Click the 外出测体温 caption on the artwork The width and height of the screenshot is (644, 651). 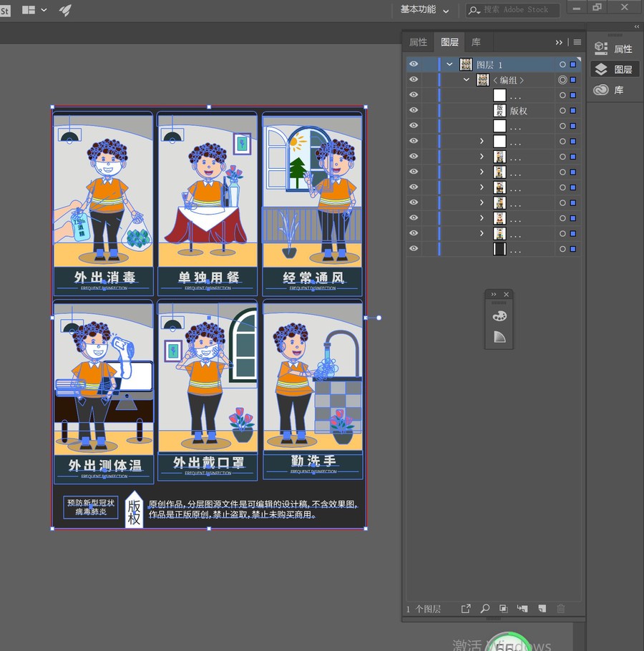click(104, 466)
